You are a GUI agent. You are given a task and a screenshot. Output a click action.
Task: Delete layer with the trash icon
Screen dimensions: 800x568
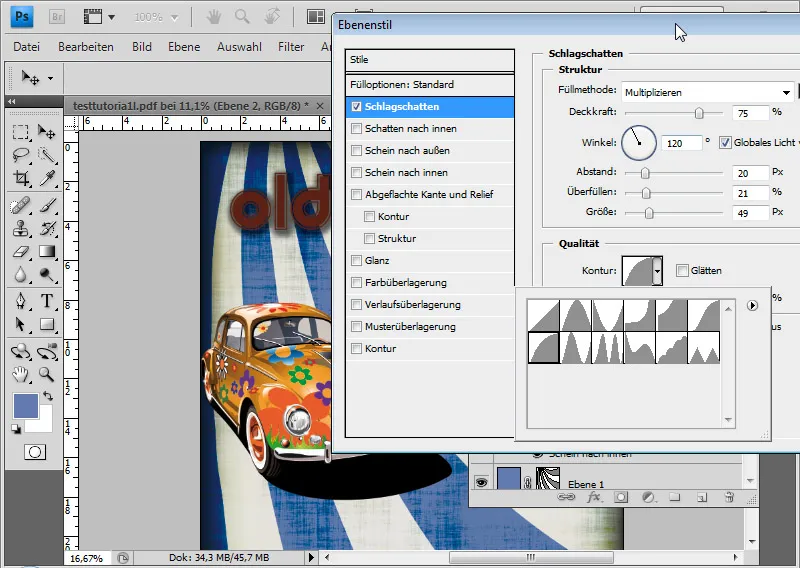729,497
